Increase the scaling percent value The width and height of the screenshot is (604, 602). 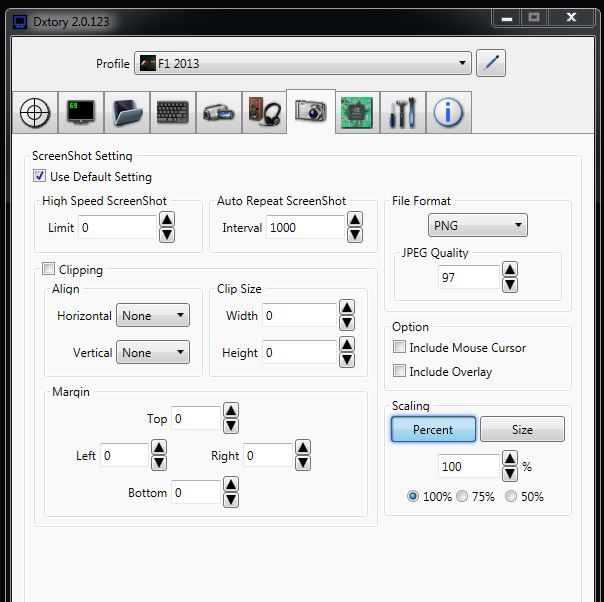click(x=510, y=458)
